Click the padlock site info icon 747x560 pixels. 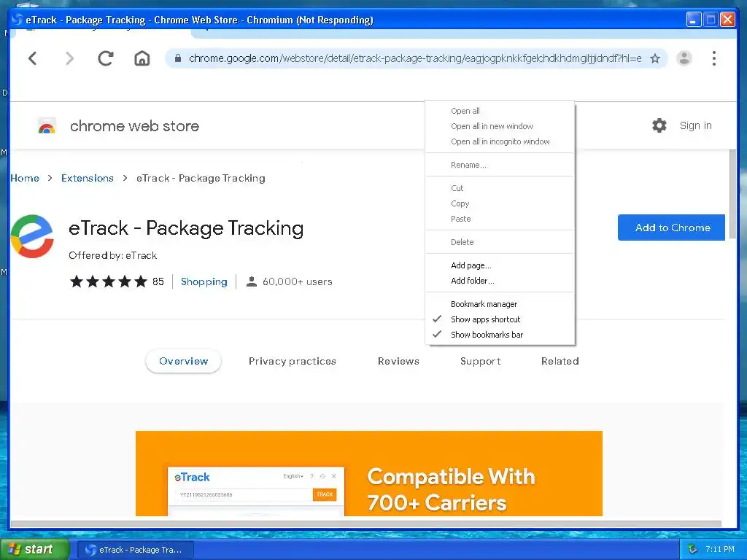[x=178, y=58]
